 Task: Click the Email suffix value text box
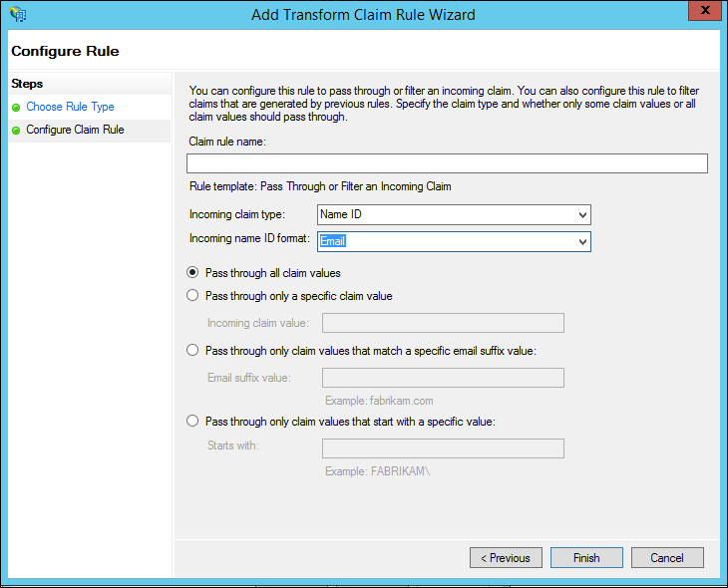click(443, 378)
